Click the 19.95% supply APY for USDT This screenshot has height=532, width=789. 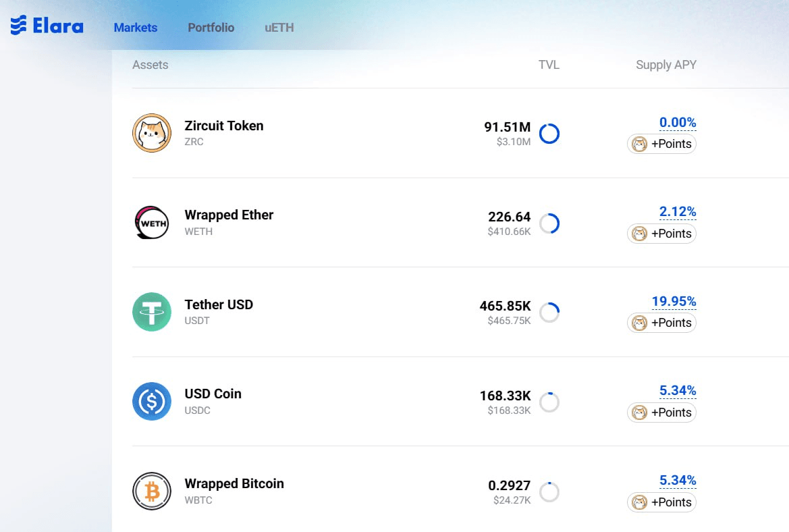click(674, 302)
